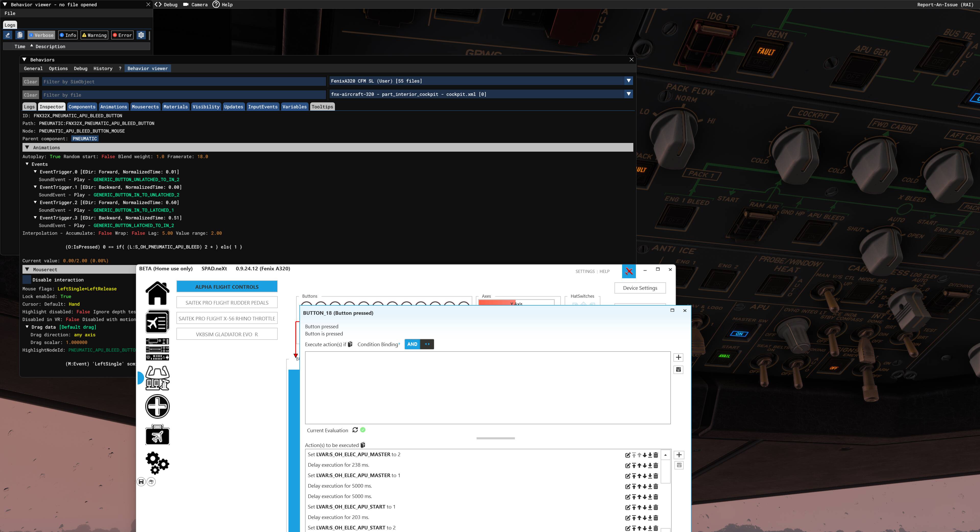Delete the first APU_MASTER action with trash icon
The height and width of the screenshot is (532, 980).
(656, 455)
